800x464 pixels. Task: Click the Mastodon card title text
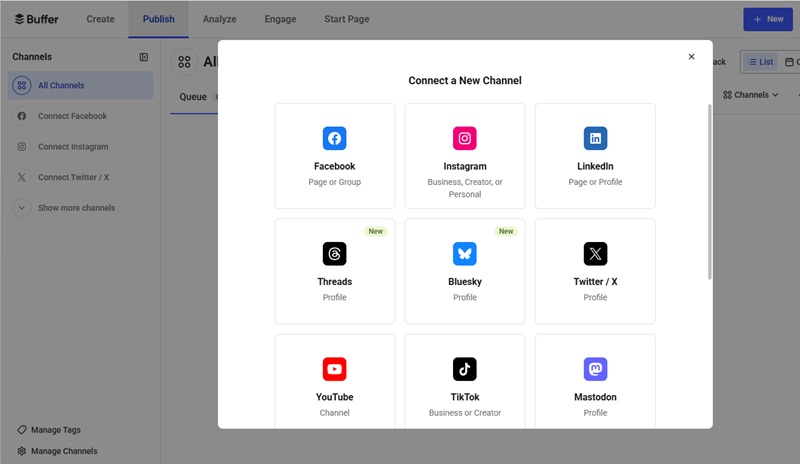(595, 397)
